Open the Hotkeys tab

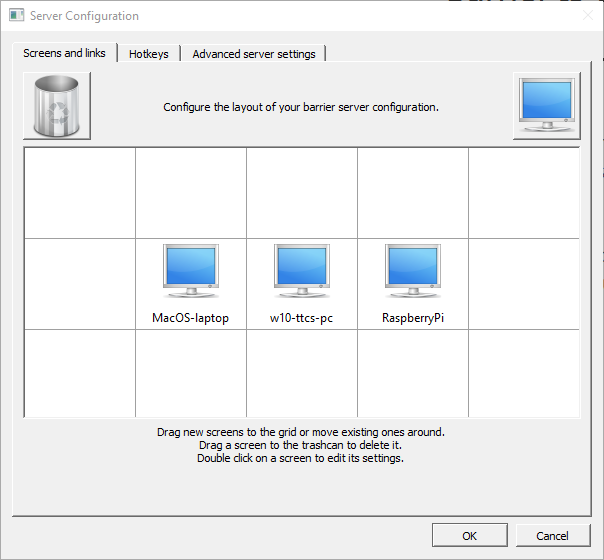149,54
